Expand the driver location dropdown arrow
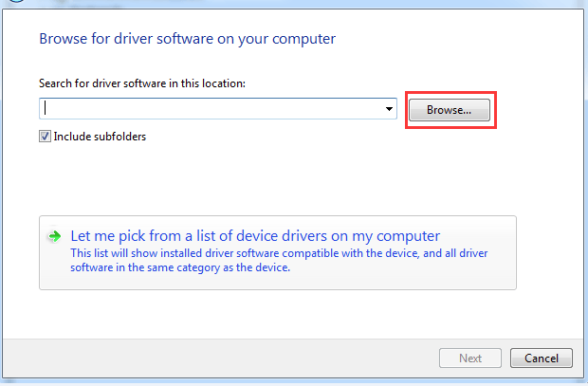Viewport: 588px width, 386px height. click(389, 109)
